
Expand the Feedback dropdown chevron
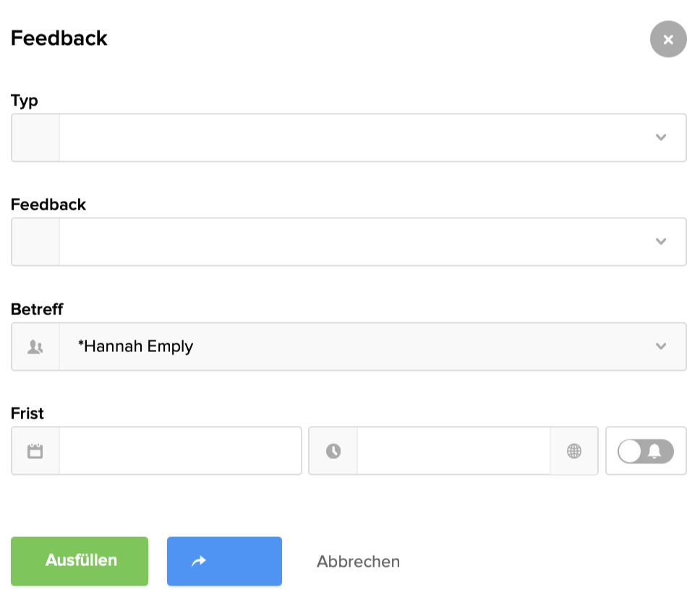click(x=660, y=241)
